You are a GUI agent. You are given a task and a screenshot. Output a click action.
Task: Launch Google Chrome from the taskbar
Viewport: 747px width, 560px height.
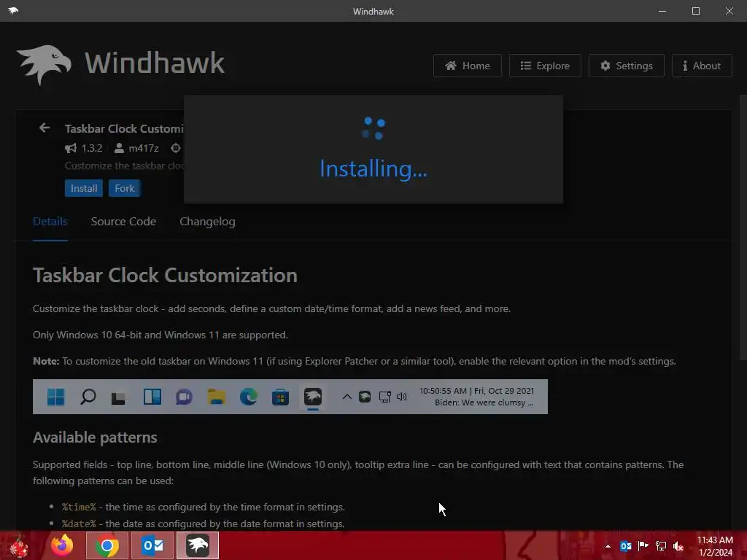(107, 545)
